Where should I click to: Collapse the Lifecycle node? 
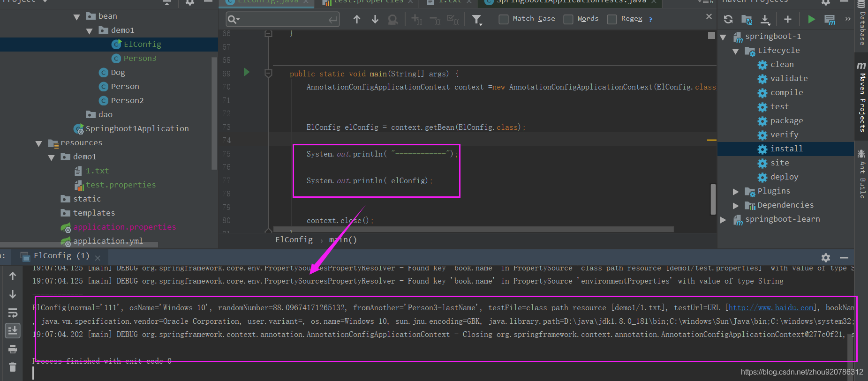pyautogui.click(x=735, y=51)
